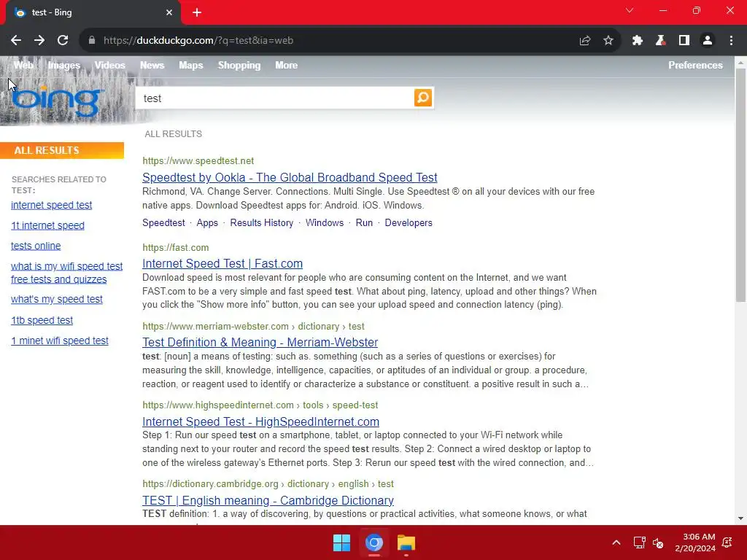Open Internet Speed Test - HighSpeedInternet.com result
This screenshot has height=560, width=747.
[260, 422]
